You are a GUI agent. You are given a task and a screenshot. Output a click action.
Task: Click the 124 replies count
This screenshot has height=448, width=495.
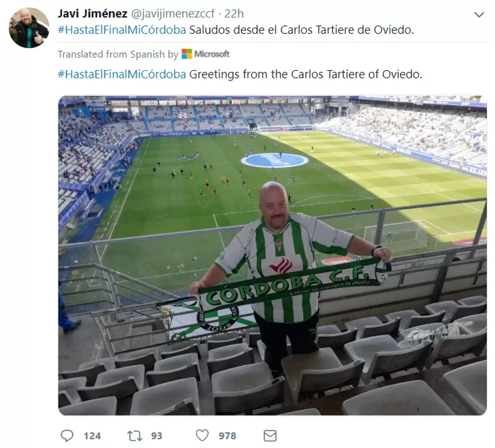(x=92, y=436)
